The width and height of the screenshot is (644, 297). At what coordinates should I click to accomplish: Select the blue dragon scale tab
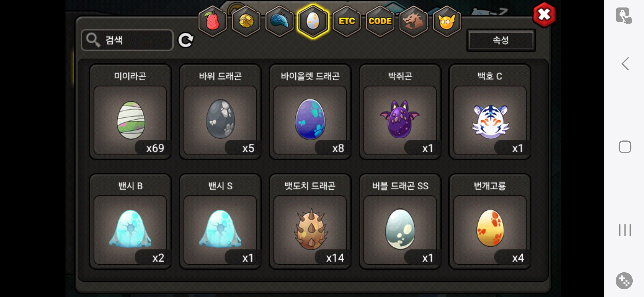[279, 21]
